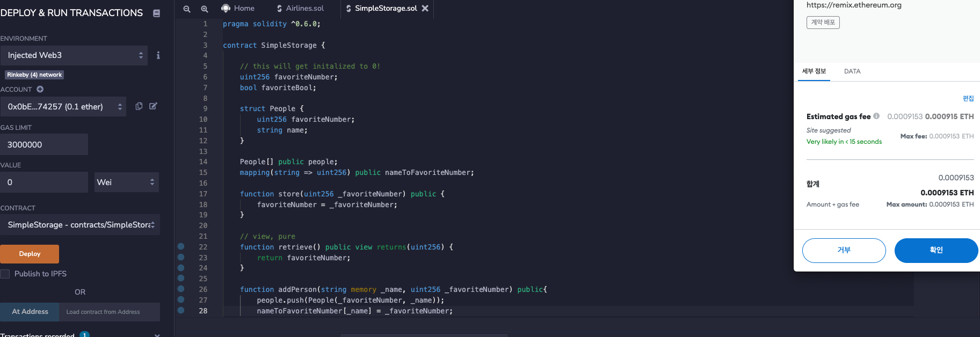Image resolution: width=980 pixels, height=337 pixels.
Task: Open the Wei unit dropdown
Action: pos(126,182)
